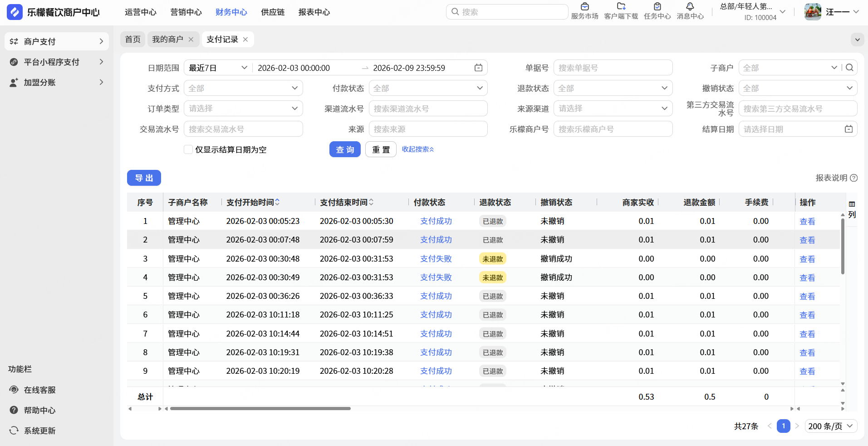Click the 客户端下载 client download icon
Viewport: 868px width, 446px height.
(621, 7)
